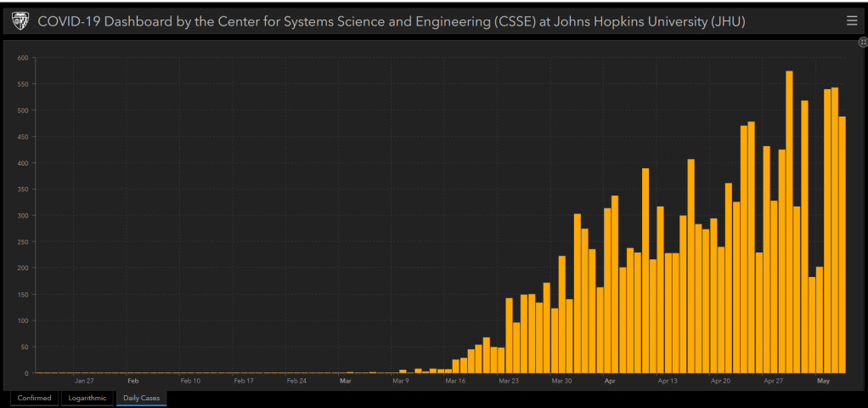Click the 'May' x-axis label
Image resolution: width=868 pixels, height=408 pixels.
point(821,382)
